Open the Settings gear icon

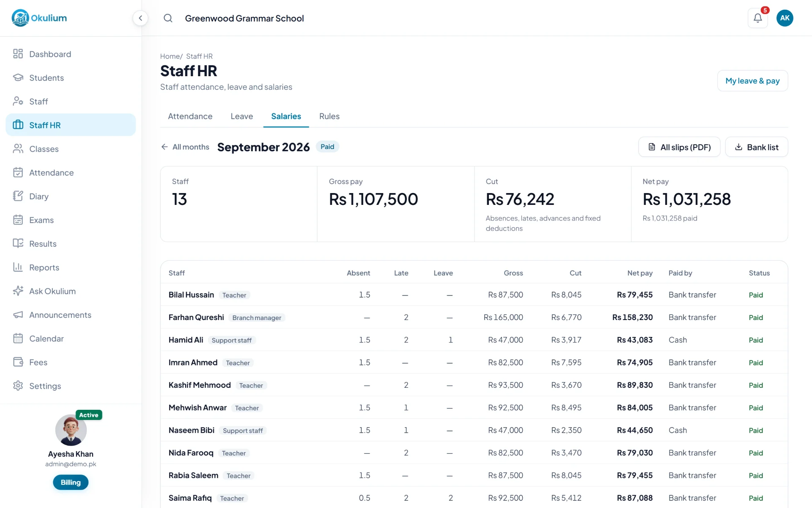[18, 386]
